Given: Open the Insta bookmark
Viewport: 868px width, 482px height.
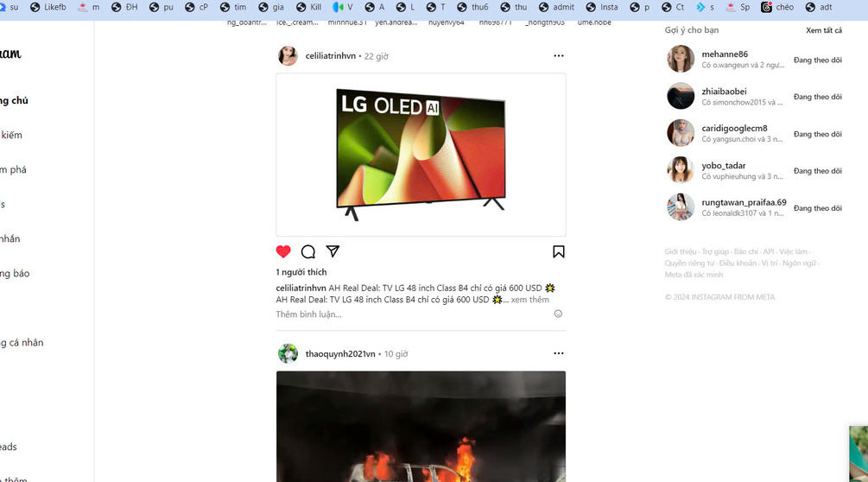Looking at the screenshot, I should pyautogui.click(x=602, y=7).
